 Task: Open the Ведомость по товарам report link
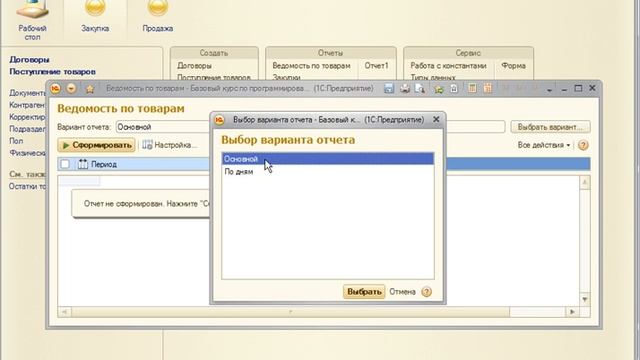(x=311, y=66)
